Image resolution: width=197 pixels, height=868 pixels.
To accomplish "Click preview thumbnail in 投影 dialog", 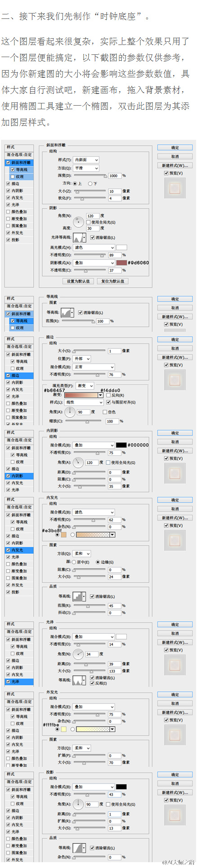I will pyautogui.click(x=175, y=816).
